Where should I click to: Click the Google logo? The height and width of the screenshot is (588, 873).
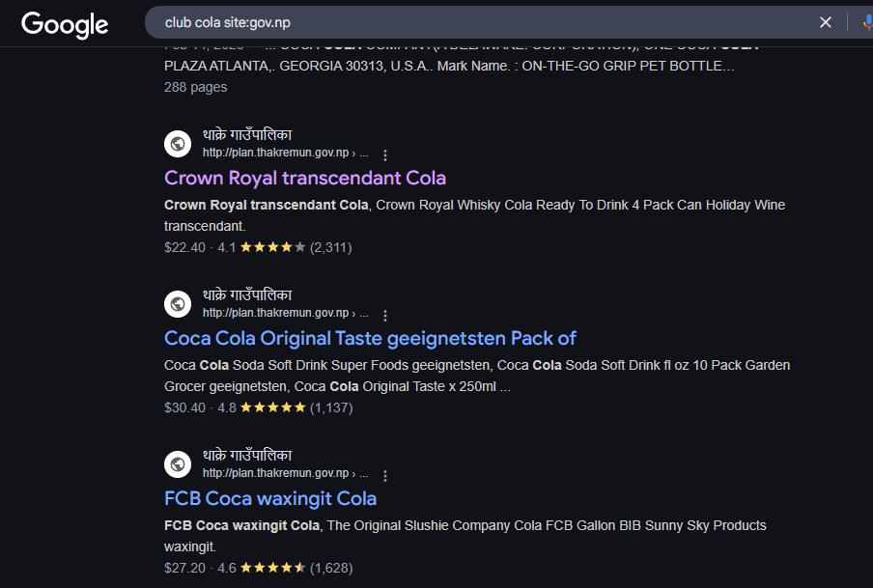click(65, 24)
